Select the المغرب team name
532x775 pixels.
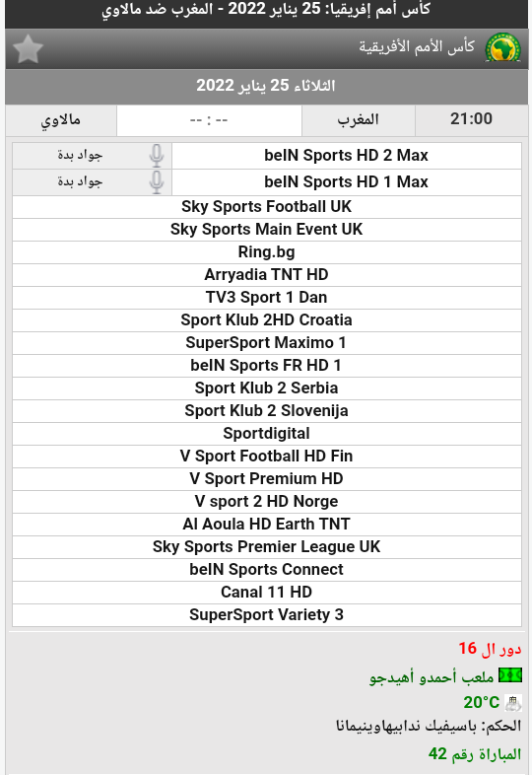pos(359,119)
